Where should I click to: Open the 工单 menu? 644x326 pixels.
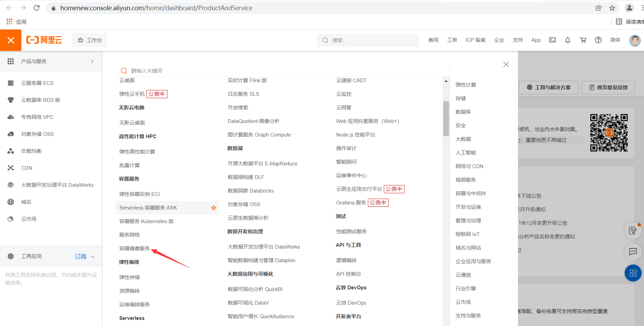[452, 40]
